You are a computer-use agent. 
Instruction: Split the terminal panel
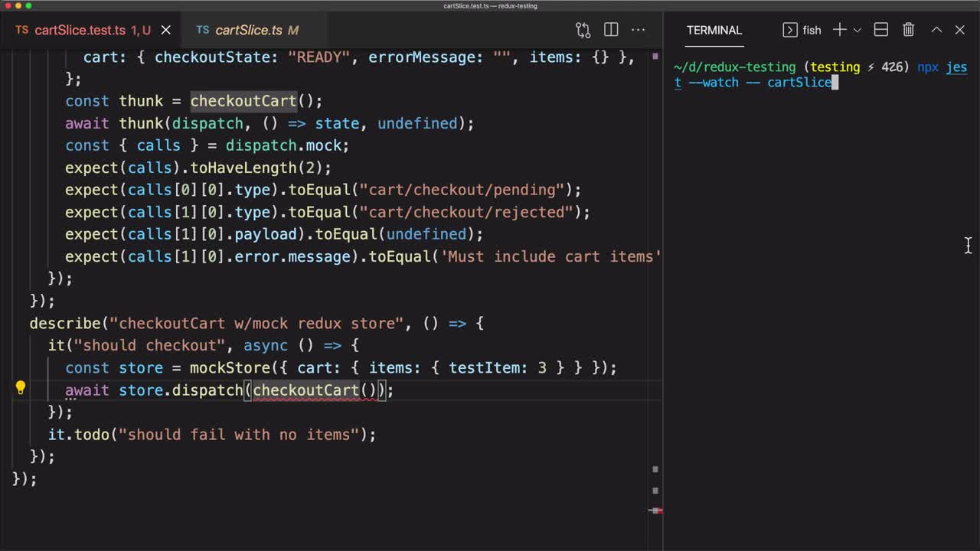point(881,30)
